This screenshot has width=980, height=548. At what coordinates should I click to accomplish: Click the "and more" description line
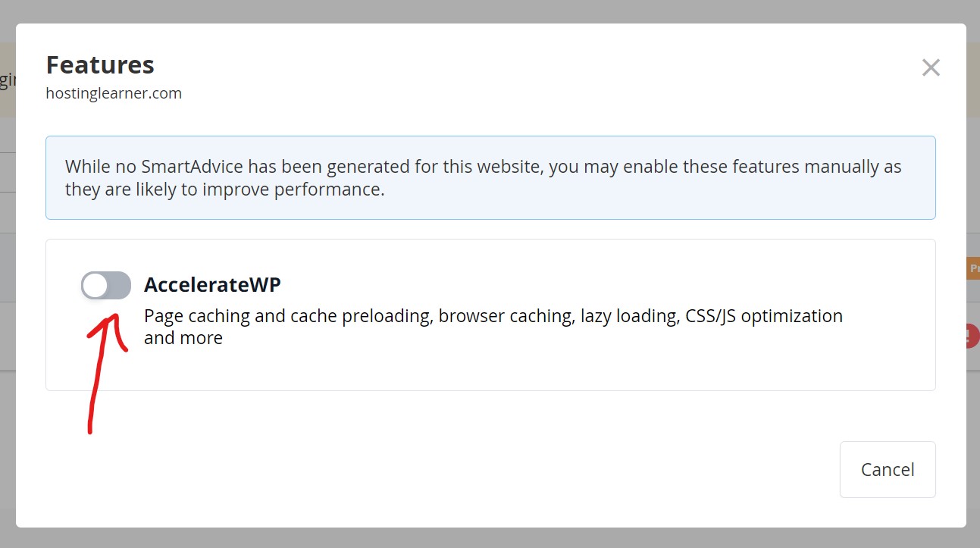[x=183, y=338]
